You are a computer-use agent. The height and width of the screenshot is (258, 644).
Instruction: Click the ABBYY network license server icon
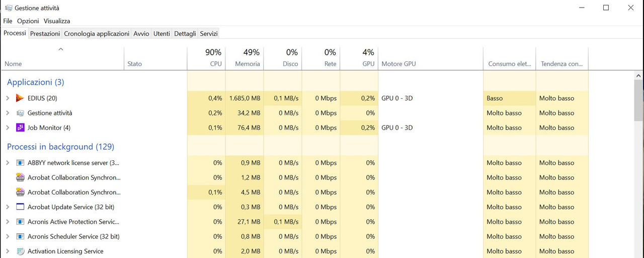[20, 163]
